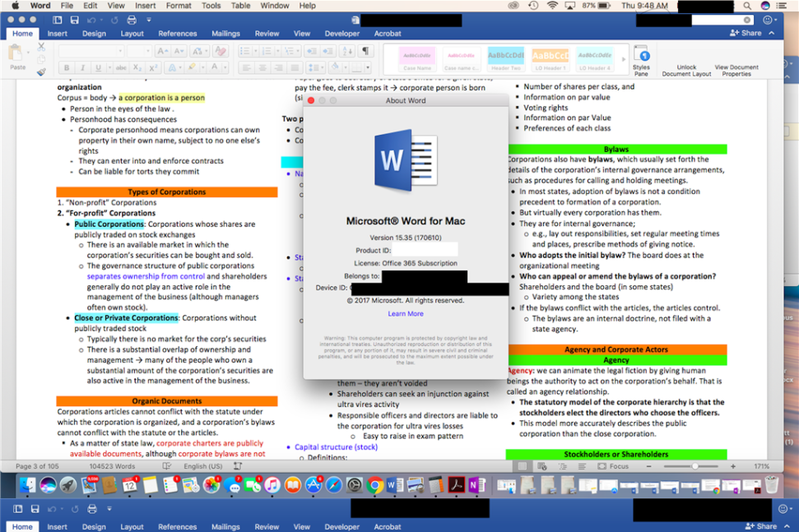Toggle Underline formatting
799x532 pixels.
(x=97, y=67)
